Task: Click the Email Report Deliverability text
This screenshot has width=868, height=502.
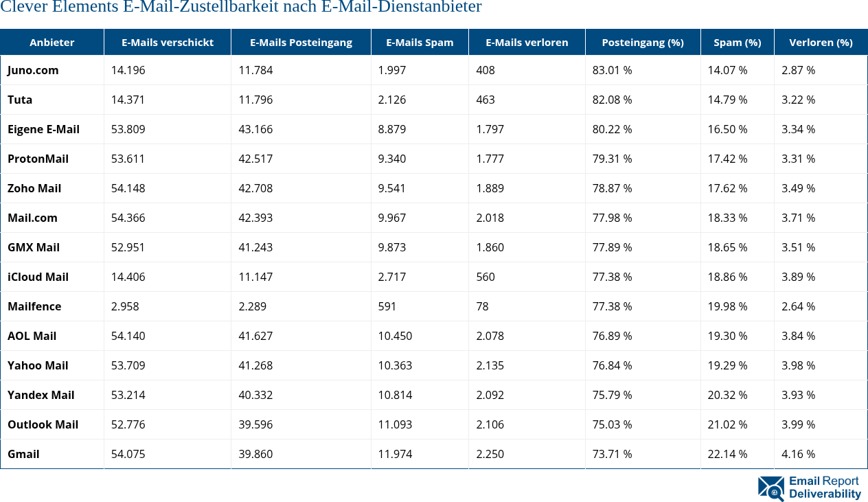Action: [825, 488]
